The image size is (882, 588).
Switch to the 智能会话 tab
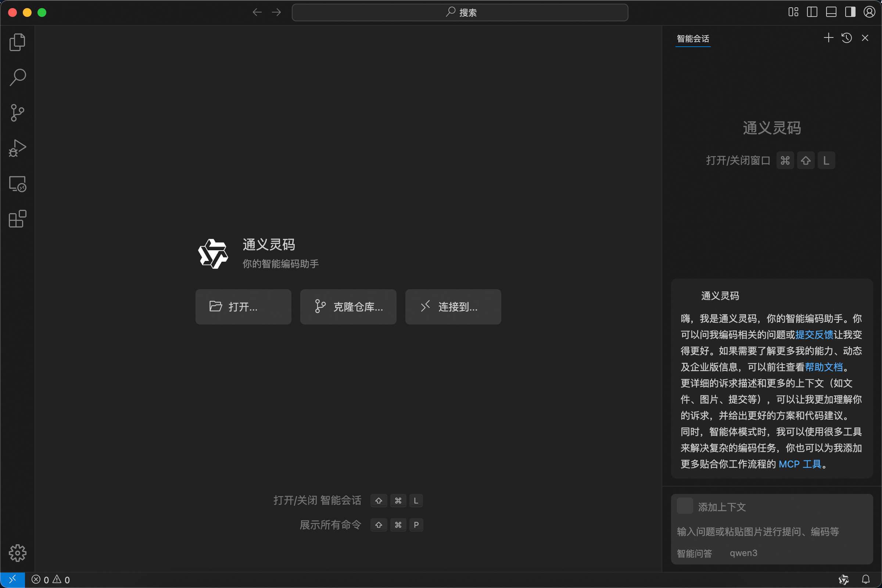coord(693,38)
